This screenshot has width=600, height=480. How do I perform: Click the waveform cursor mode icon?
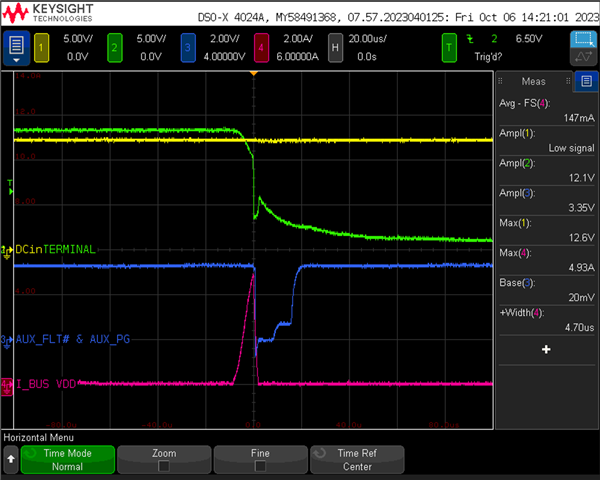pyautogui.click(x=584, y=57)
